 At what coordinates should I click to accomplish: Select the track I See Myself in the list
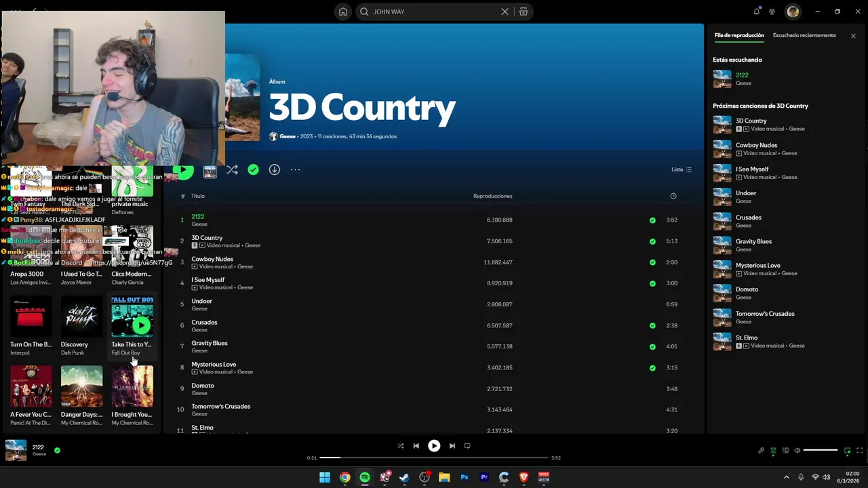(x=208, y=280)
